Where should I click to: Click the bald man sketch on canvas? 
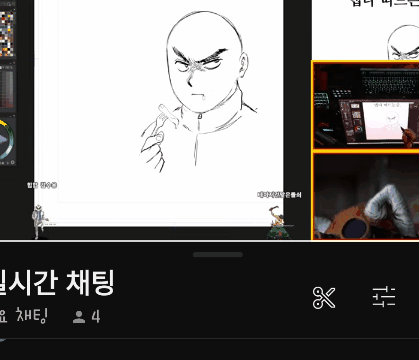(198, 92)
